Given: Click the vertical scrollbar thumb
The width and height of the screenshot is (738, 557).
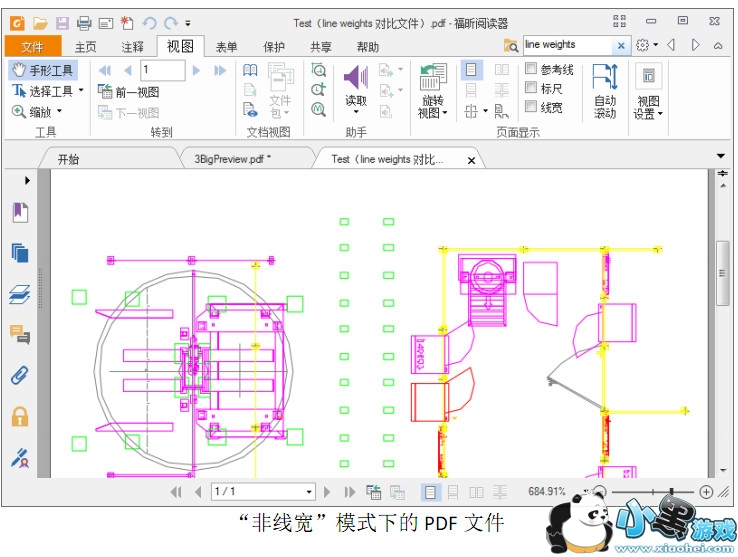Looking at the screenshot, I should click(722, 274).
